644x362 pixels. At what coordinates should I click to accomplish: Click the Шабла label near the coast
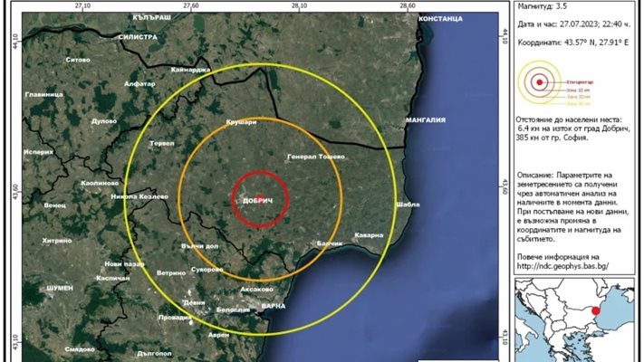tap(409, 204)
